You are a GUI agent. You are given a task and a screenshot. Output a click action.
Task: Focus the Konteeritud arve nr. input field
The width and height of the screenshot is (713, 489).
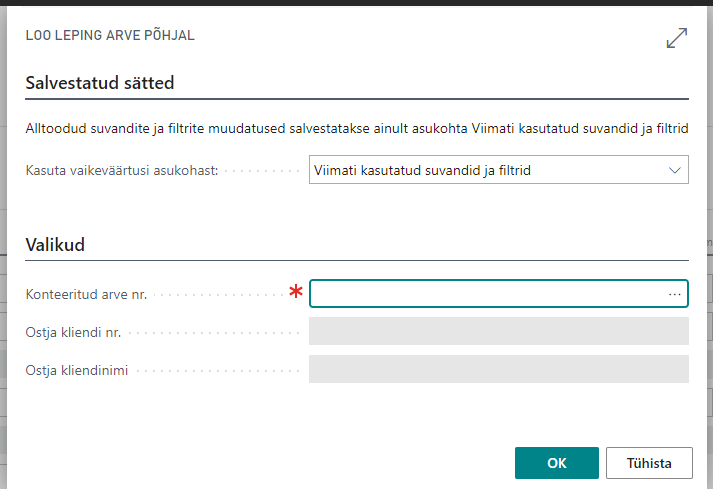point(485,294)
